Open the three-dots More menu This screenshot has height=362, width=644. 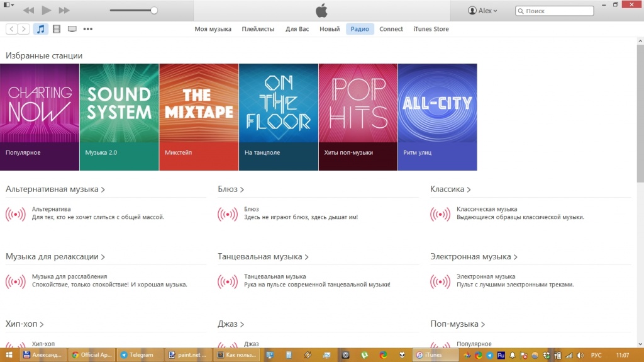(x=88, y=29)
